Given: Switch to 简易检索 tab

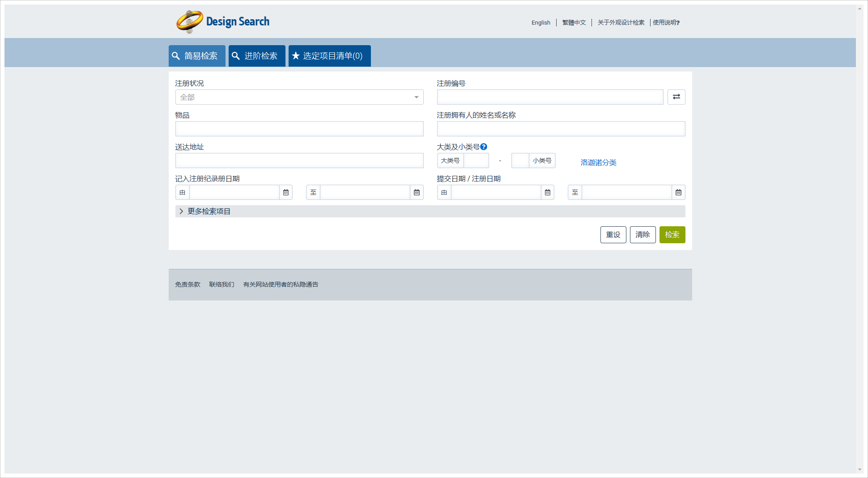Looking at the screenshot, I should (197, 56).
